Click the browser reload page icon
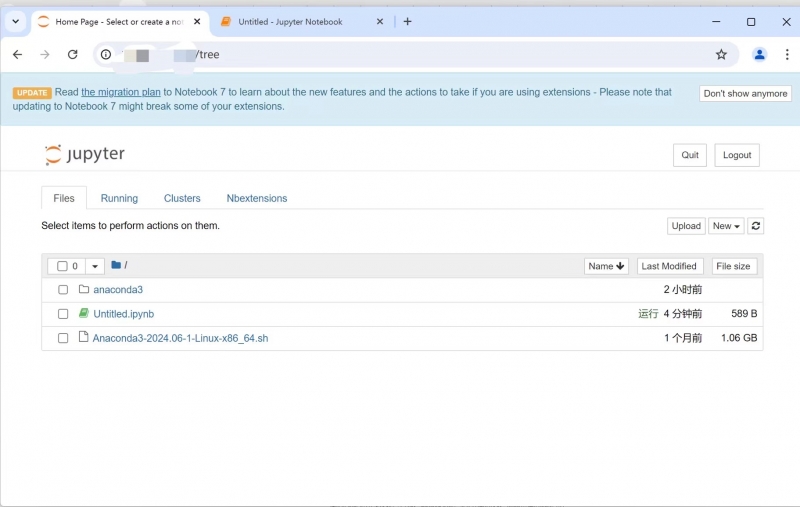Screen dimensions: 800x507 click(x=72, y=55)
